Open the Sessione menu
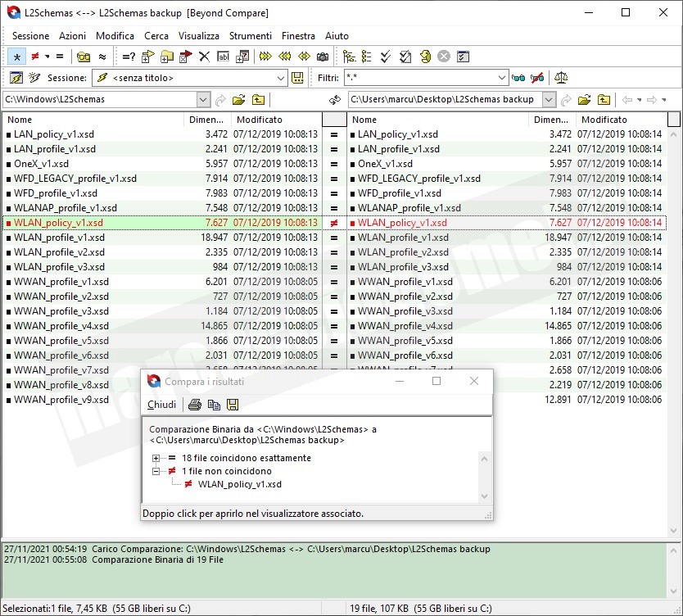Image resolution: width=683 pixels, height=616 pixels. [x=30, y=36]
